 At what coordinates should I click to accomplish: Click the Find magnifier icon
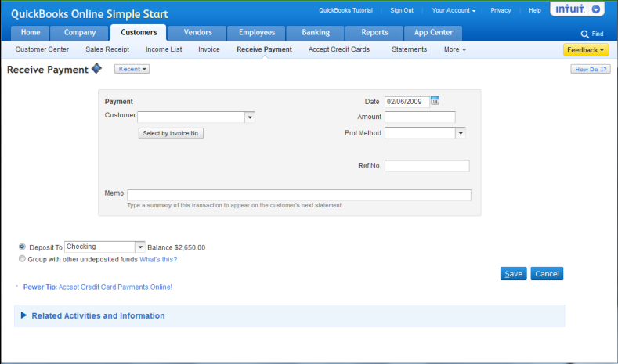pos(584,34)
